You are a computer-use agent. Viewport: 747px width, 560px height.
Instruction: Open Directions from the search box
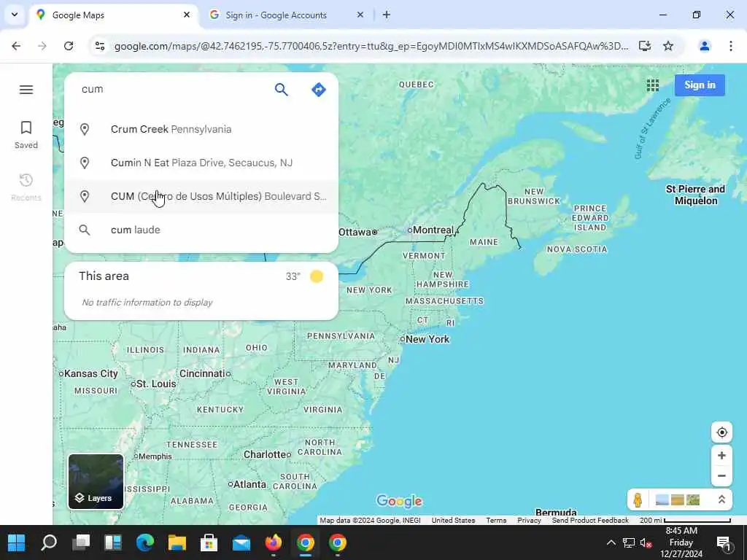point(318,90)
